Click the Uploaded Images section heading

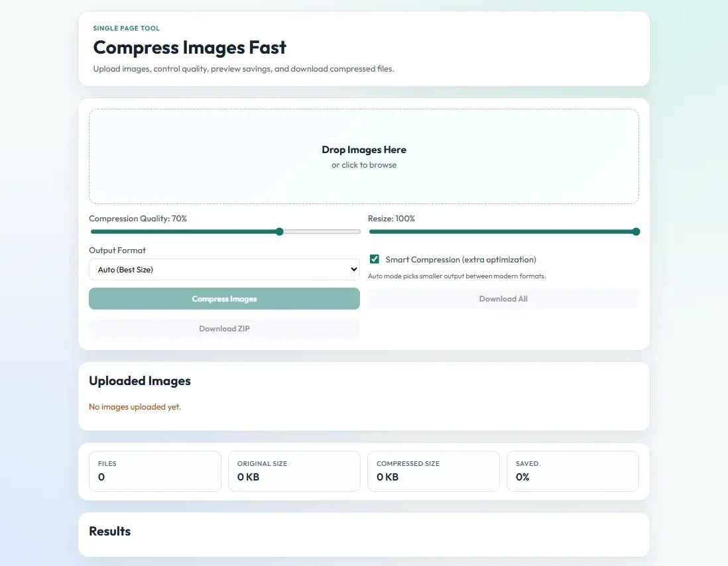pos(140,381)
